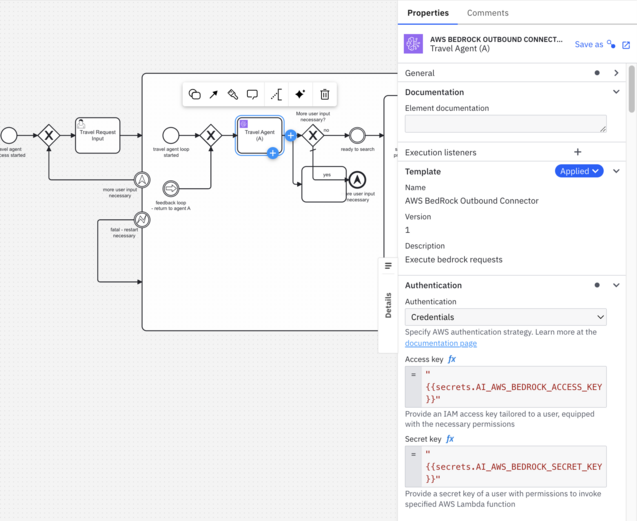Select the gateway after loop started event
Viewport: 637px width, 521px height.
211,135
